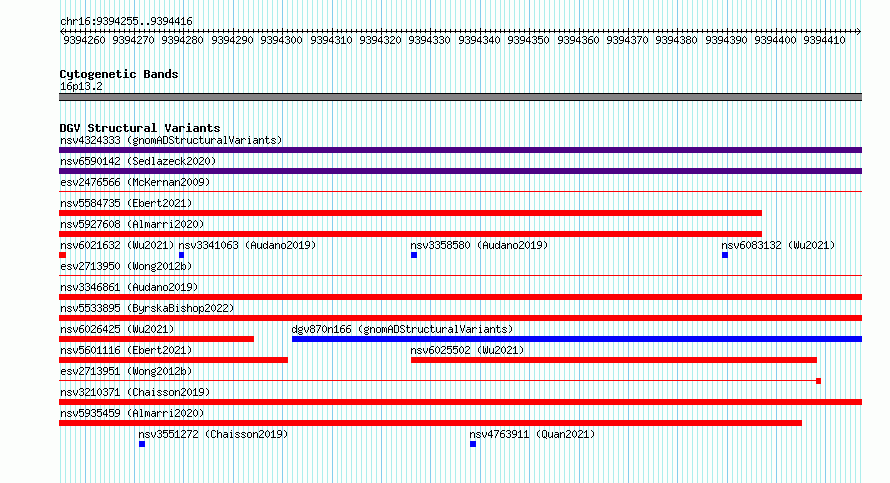Select the red nsv5927608 variant bar
890x483 pixels.
(x=410, y=234)
